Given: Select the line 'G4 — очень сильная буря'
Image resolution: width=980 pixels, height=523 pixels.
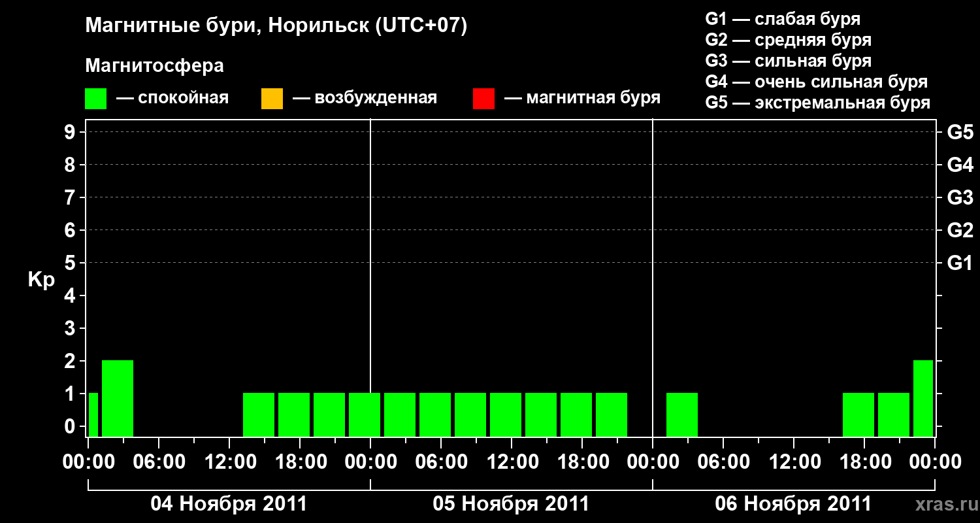Looking at the screenshot, I should pos(817,82).
